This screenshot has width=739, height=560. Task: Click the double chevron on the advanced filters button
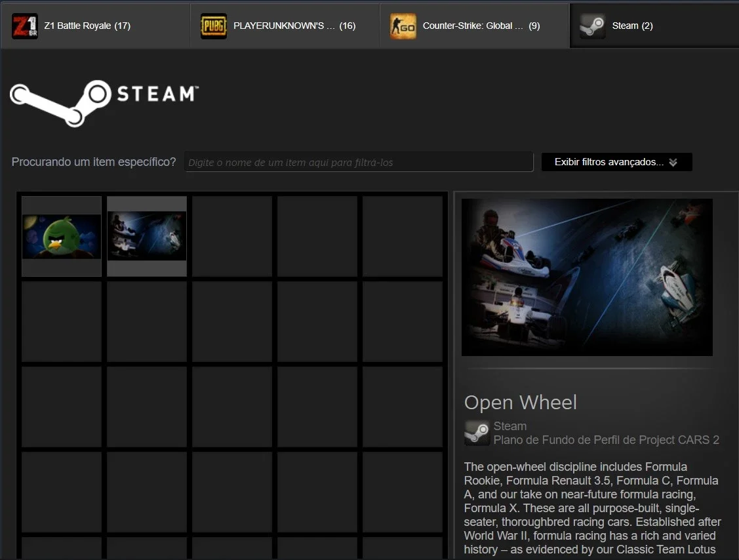pos(673,162)
